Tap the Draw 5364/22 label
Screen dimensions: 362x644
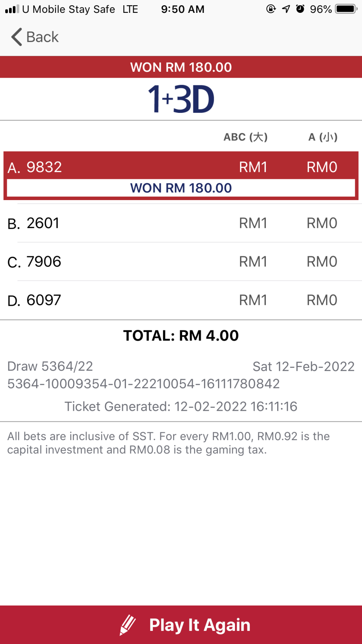coord(50,366)
